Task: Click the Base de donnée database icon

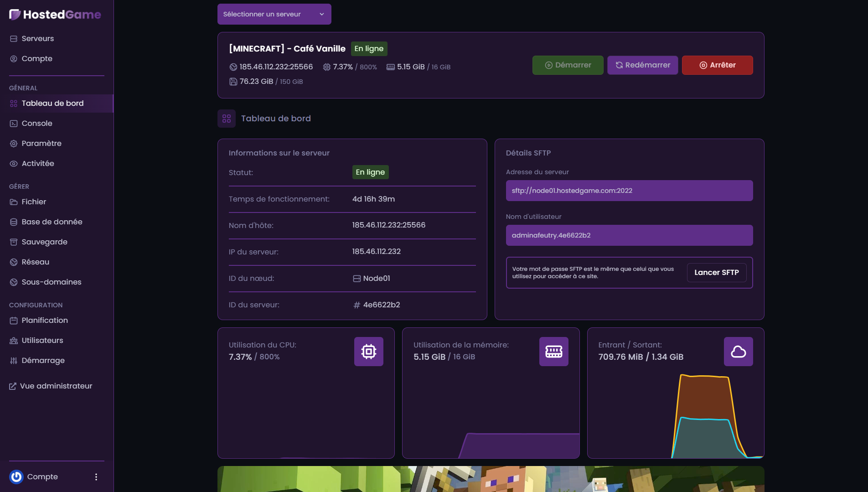Action: [14, 222]
